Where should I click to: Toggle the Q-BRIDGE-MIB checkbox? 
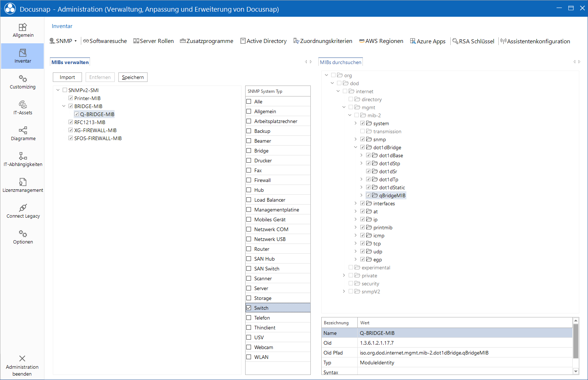77,114
